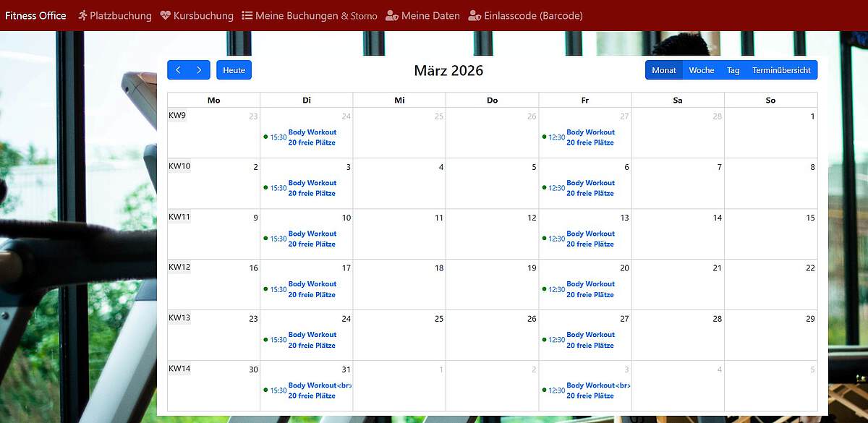Click the user icon beside Meine Daten

pyautogui.click(x=392, y=15)
